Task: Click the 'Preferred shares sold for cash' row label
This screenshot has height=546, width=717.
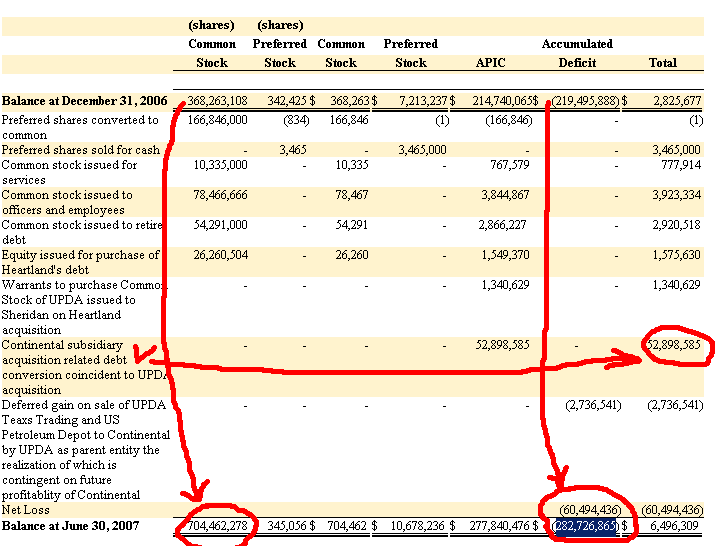Action: coord(81,150)
